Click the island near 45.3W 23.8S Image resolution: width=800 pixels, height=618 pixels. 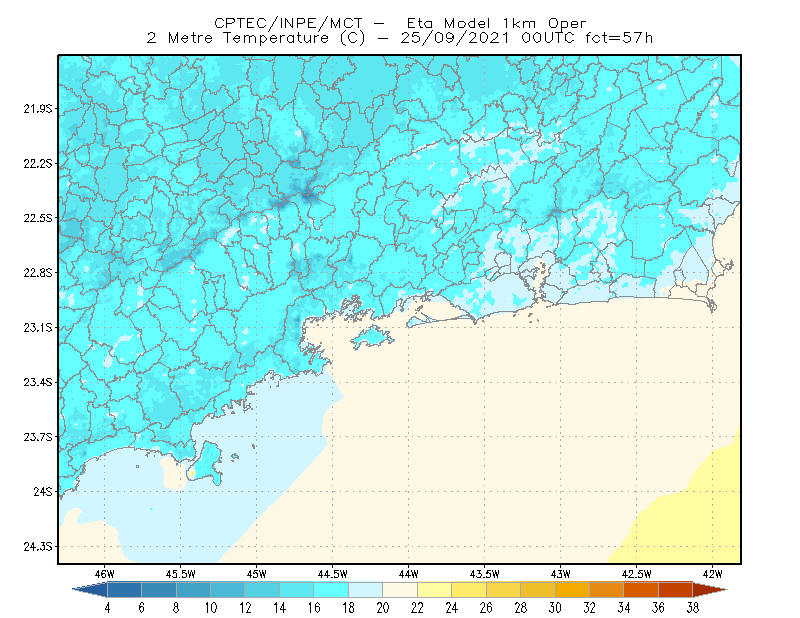(205, 463)
